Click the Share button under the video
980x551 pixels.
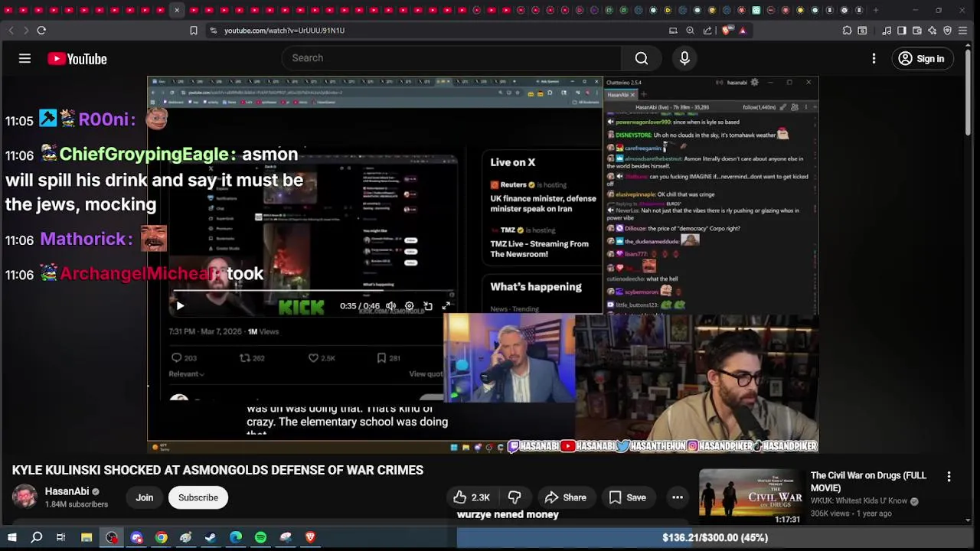[566, 497]
